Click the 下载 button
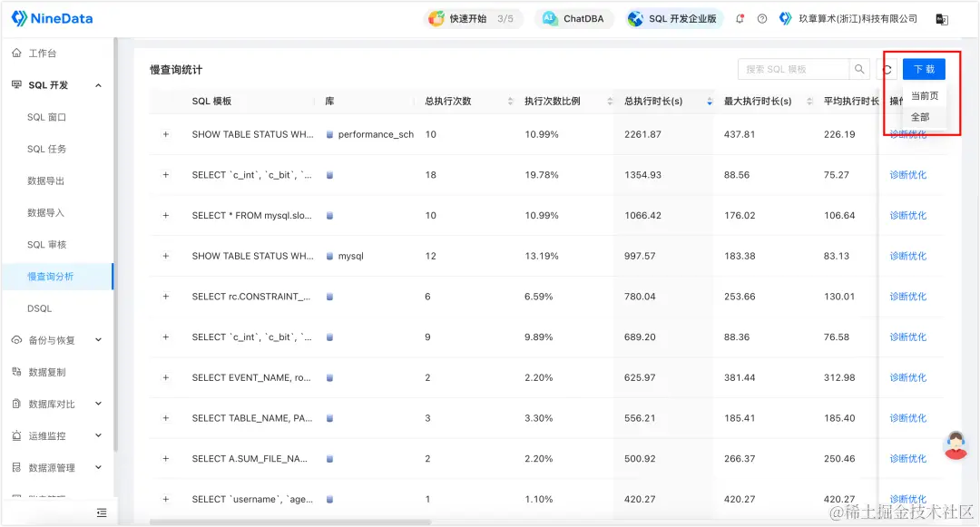 (924, 69)
